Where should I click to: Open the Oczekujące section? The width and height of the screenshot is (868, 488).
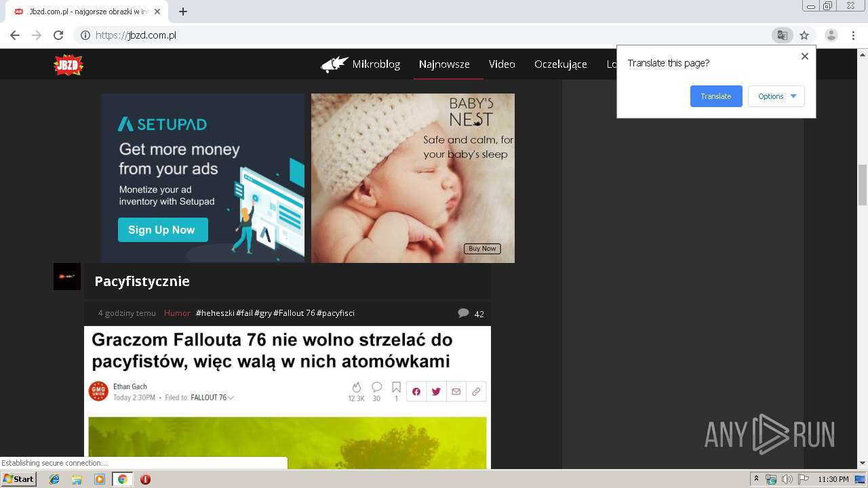(x=561, y=64)
